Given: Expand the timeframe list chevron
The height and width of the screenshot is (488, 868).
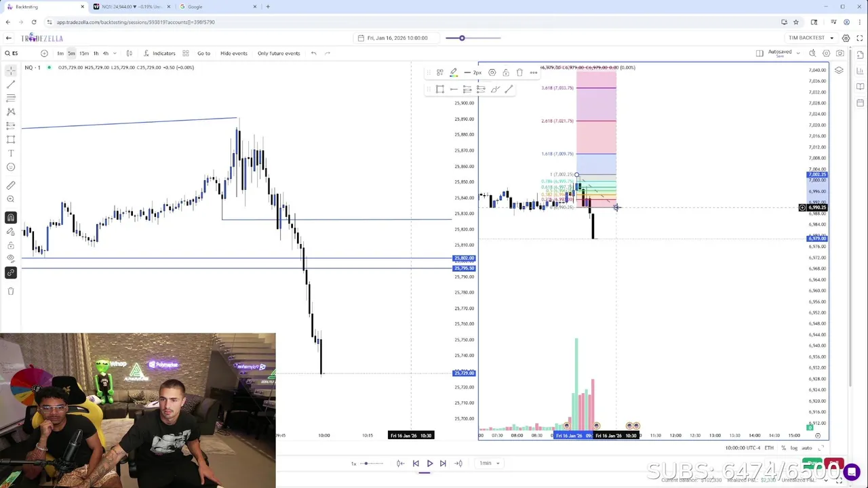Looking at the screenshot, I should coord(114,53).
